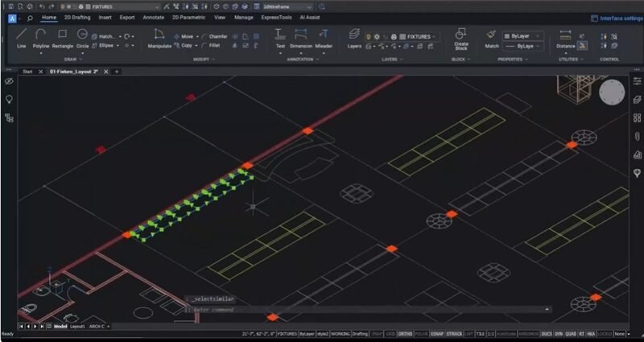Viewport: 644px width, 342px height.
Task: Measure with the Distance tool
Action: [x=566, y=39]
